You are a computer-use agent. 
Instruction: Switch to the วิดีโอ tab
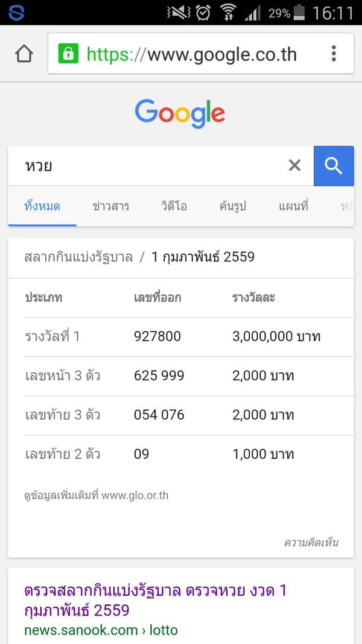pos(174,206)
